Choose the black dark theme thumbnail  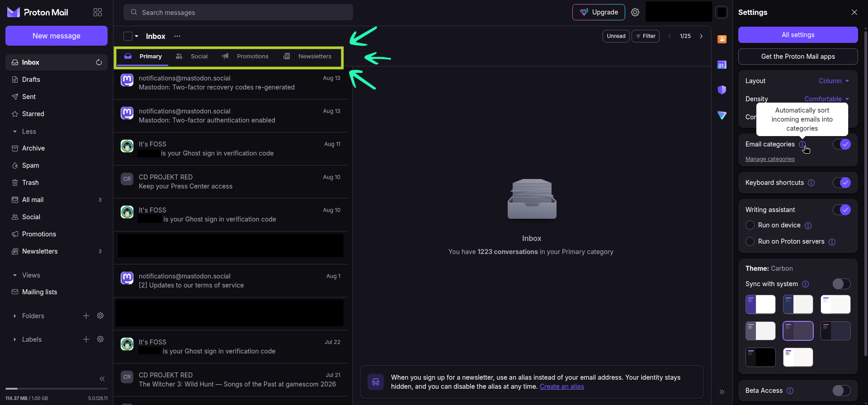760,357
